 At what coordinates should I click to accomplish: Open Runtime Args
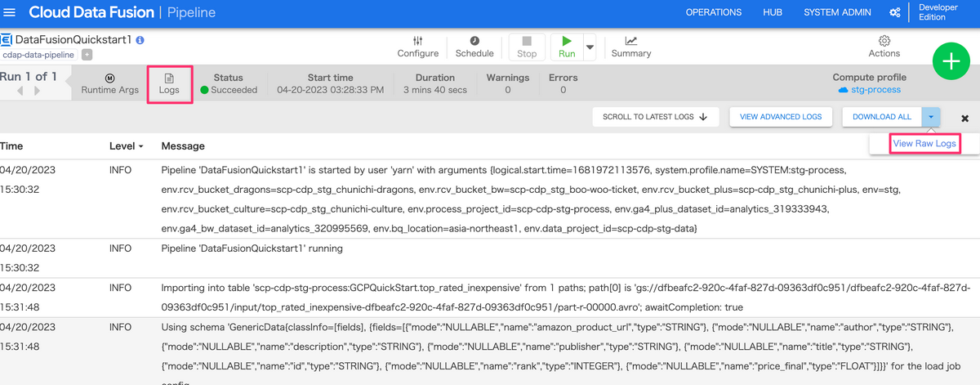110,84
